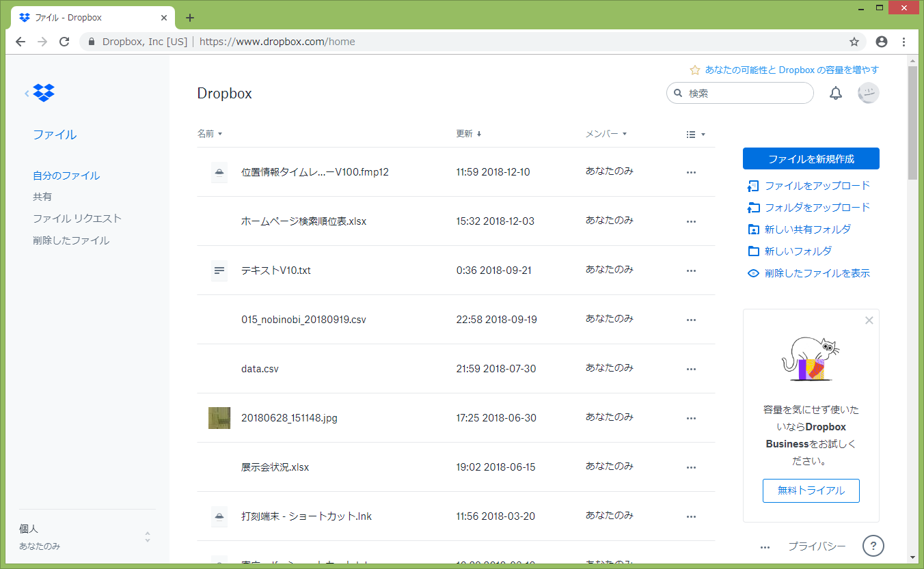The image size is (924, 569).
Task: Click the Dropbox logo in the sidebar
Action: (44, 93)
